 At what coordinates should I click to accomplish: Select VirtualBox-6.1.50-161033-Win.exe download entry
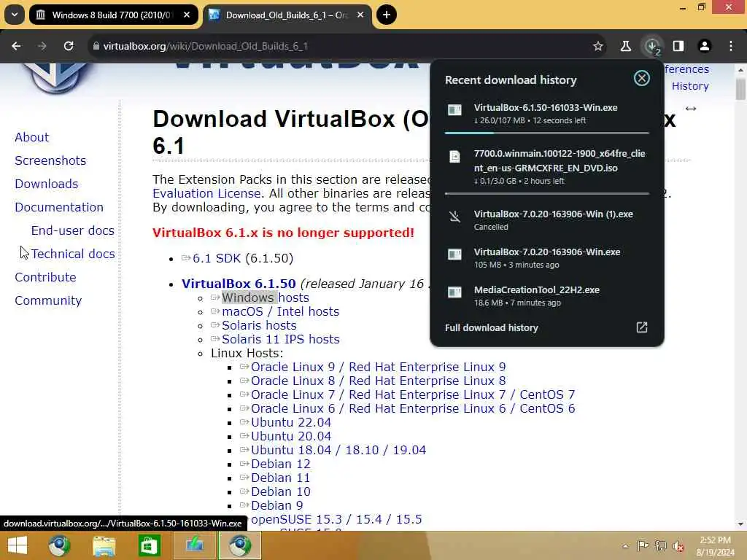tap(547, 114)
